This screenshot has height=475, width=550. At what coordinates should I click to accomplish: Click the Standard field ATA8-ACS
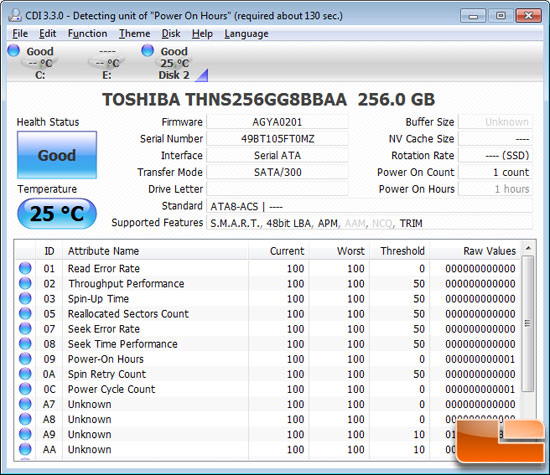coord(370,206)
